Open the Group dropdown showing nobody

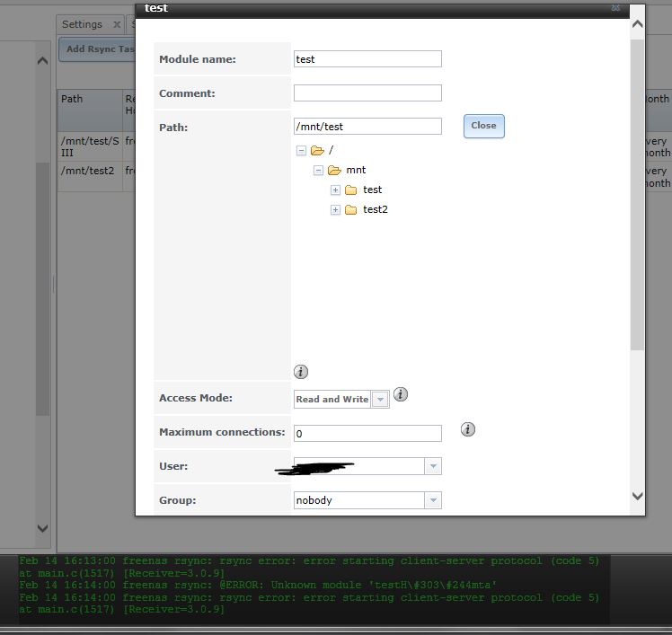coord(432,500)
